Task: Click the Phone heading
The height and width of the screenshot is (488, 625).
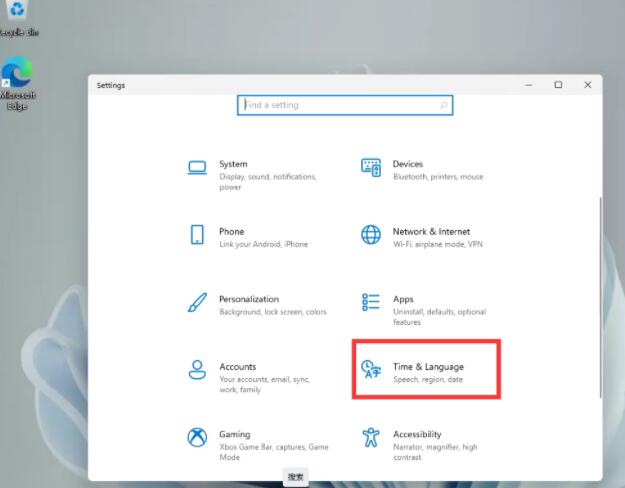Action: [x=232, y=231]
